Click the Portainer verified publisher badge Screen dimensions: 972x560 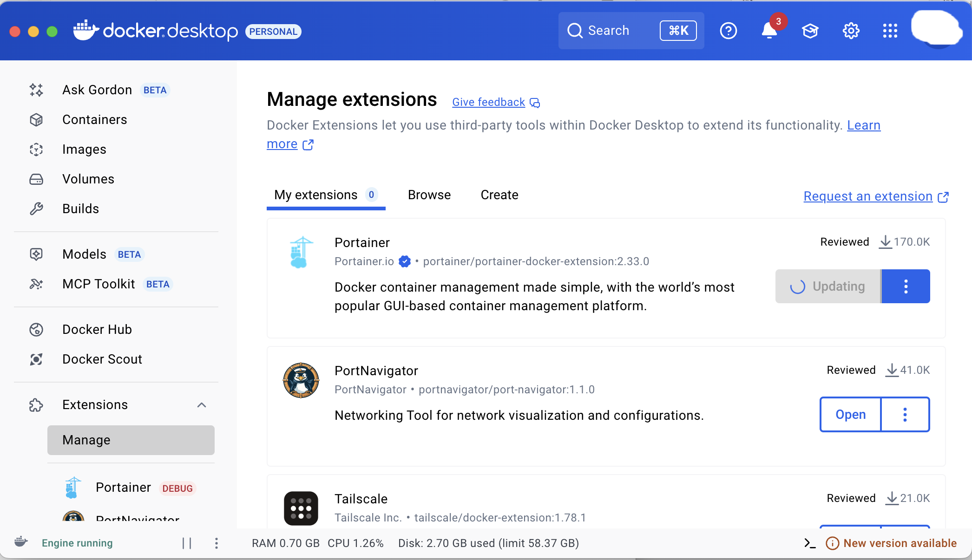click(405, 261)
